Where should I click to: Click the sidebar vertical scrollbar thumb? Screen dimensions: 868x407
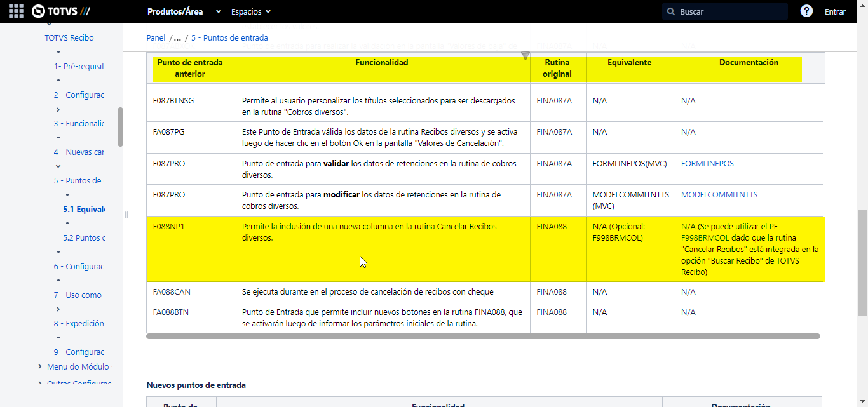point(120,127)
